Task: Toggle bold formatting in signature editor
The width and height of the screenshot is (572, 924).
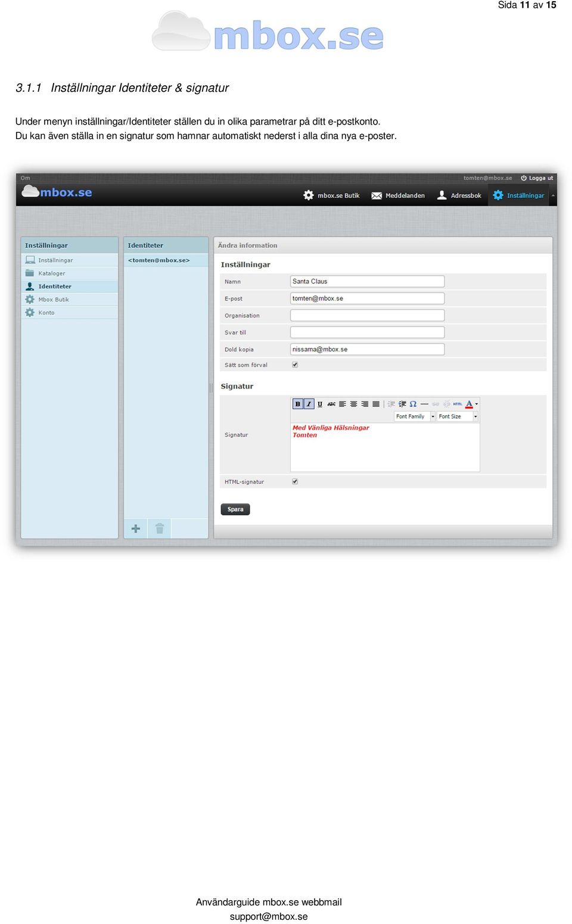Action: (x=298, y=404)
